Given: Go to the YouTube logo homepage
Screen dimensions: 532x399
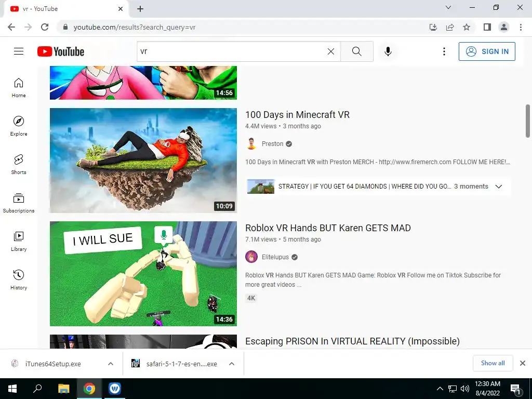Looking at the screenshot, I should [61, 51].
